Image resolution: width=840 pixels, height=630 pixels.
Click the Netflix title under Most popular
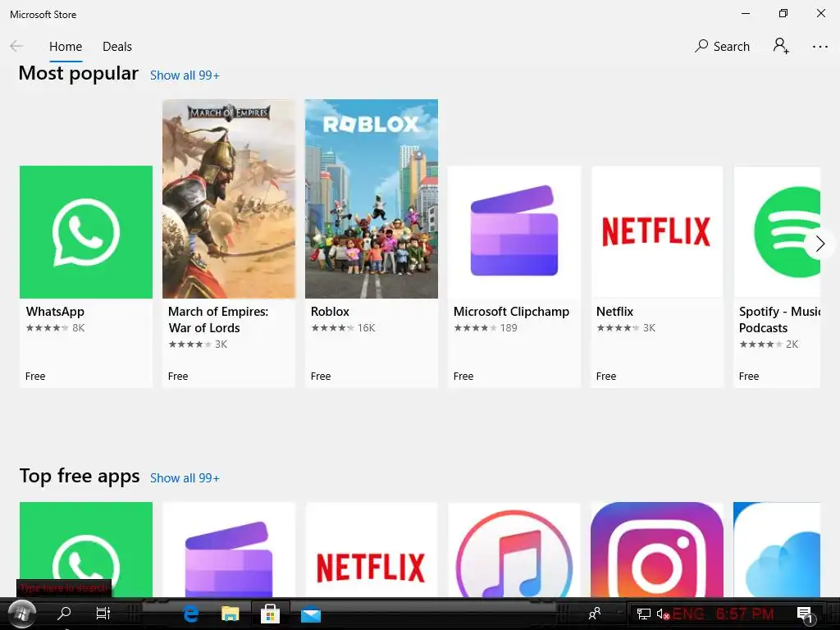(614, 312)
